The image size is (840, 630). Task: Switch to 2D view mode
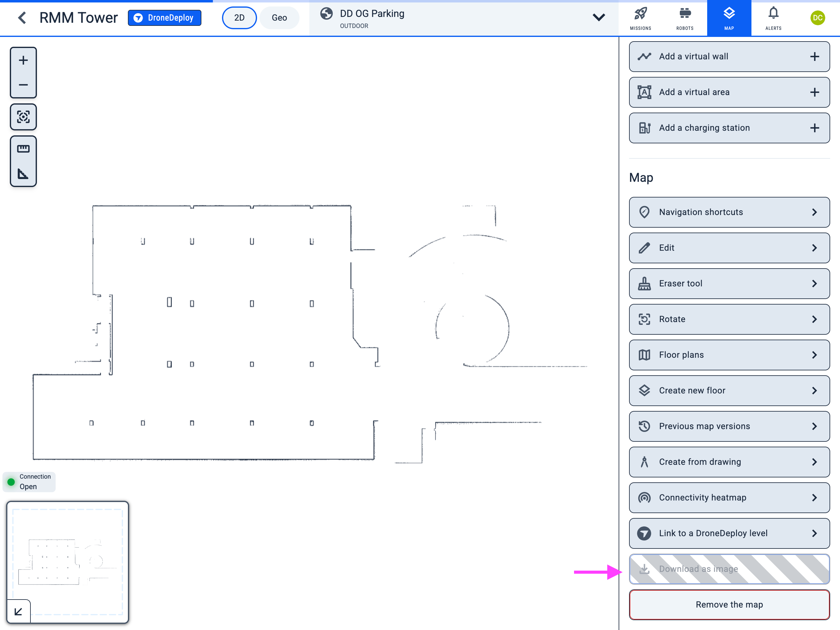click(x=239, y=18)
